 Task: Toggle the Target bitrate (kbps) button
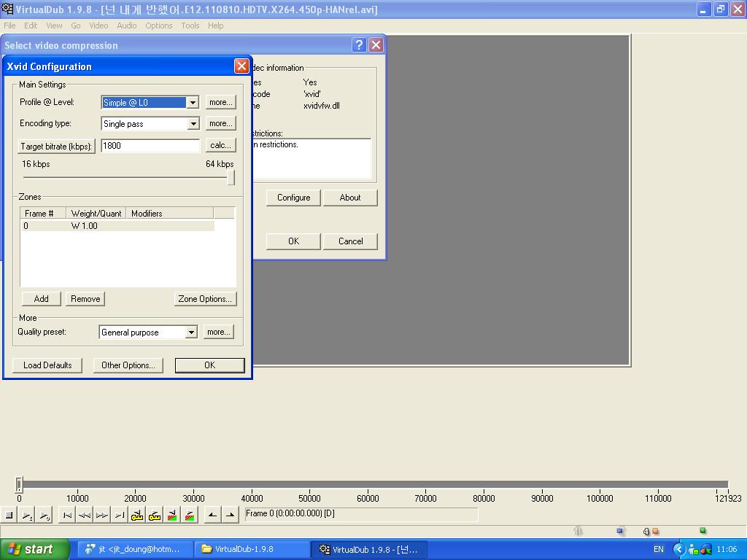tap(56, 146)
